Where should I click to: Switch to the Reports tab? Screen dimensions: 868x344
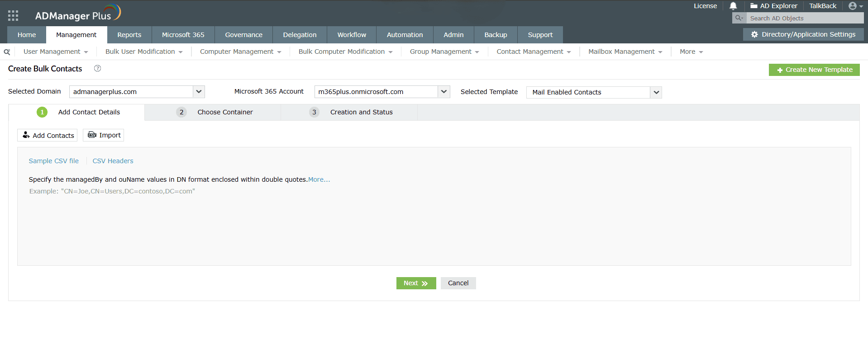coord(129,35)
